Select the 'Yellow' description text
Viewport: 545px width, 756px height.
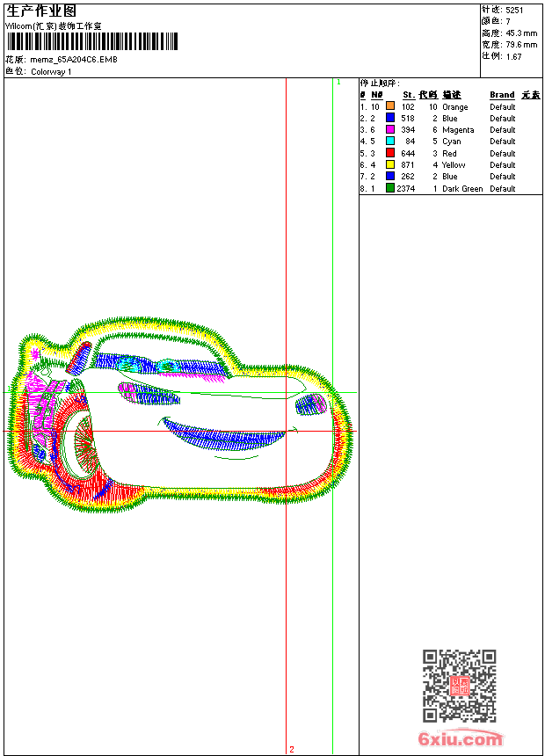point(454,165)
